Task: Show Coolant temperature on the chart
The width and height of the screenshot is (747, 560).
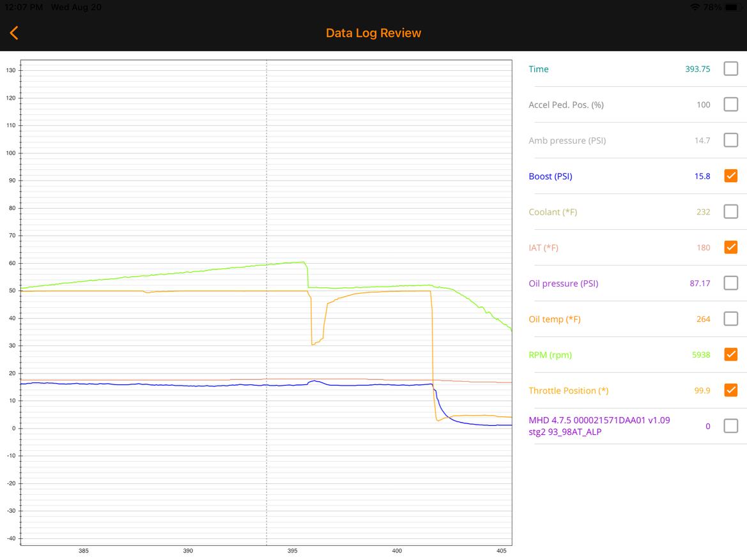Action: 730,211
